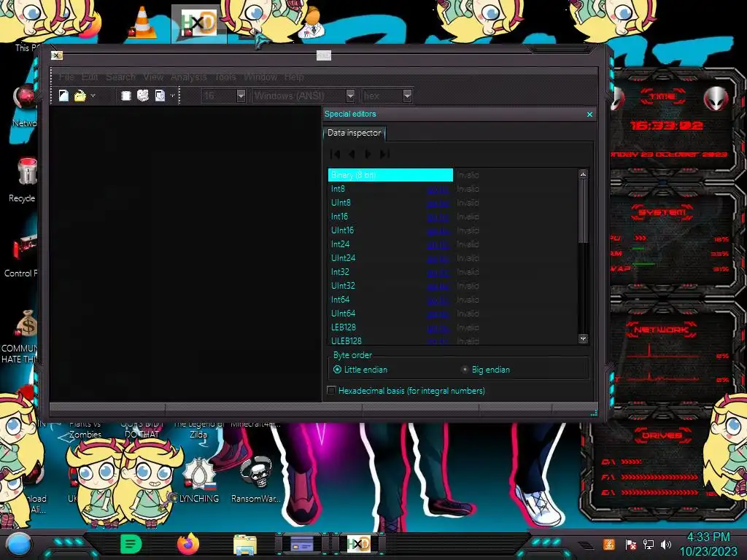Open the Edit menu
This screenshot has height=560, width=747.
click(x=90, y=77)
